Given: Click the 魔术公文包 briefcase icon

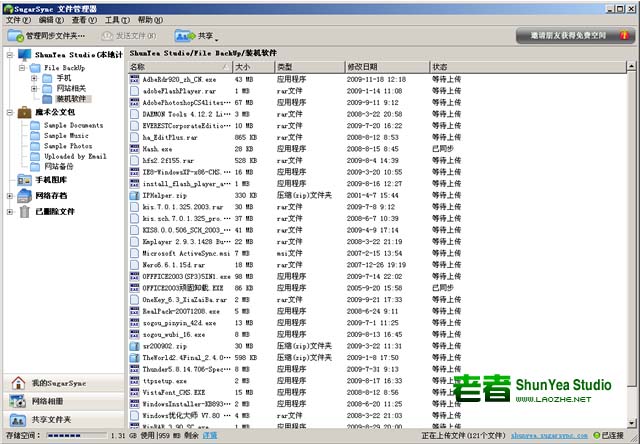Looking at the screenshot, I should pyautogui.click(x=24, y=112).
